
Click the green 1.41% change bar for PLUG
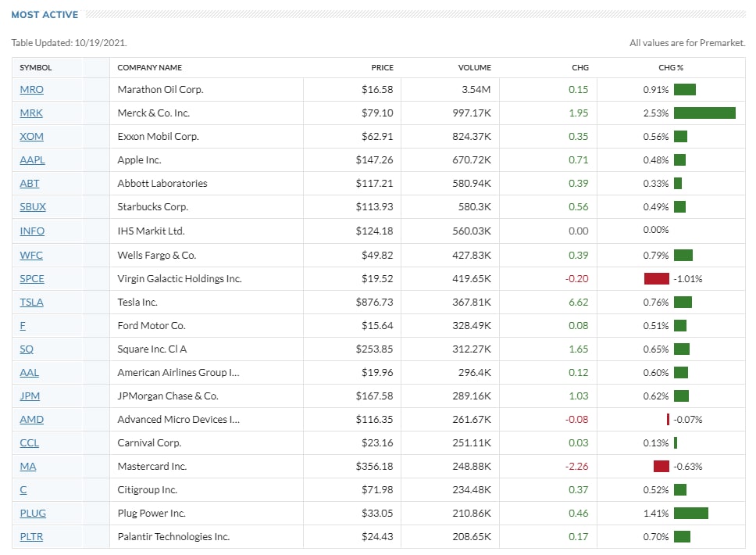tap(691, 514)
